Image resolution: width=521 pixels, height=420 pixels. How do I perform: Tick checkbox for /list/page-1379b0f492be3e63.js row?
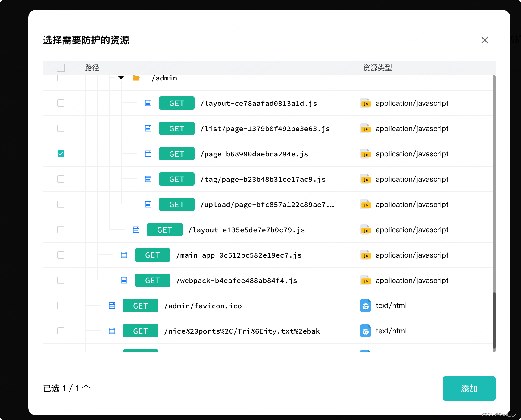pyautogui.click(x=61, y=128)
